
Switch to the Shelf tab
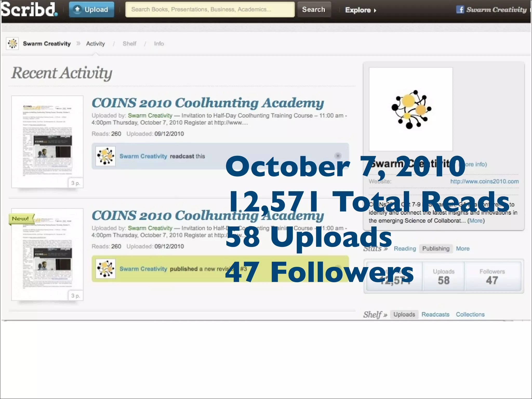pyautogui.click(x=129, y=44)
